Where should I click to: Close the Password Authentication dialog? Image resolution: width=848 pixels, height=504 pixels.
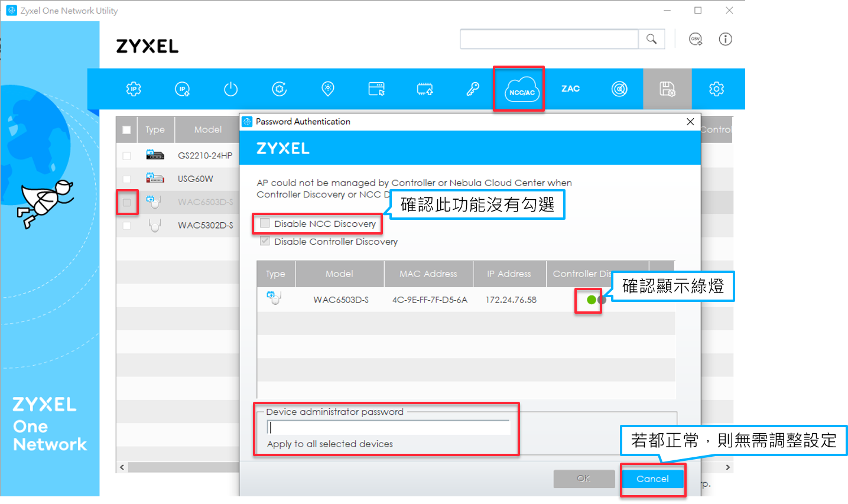coord(690,122)
